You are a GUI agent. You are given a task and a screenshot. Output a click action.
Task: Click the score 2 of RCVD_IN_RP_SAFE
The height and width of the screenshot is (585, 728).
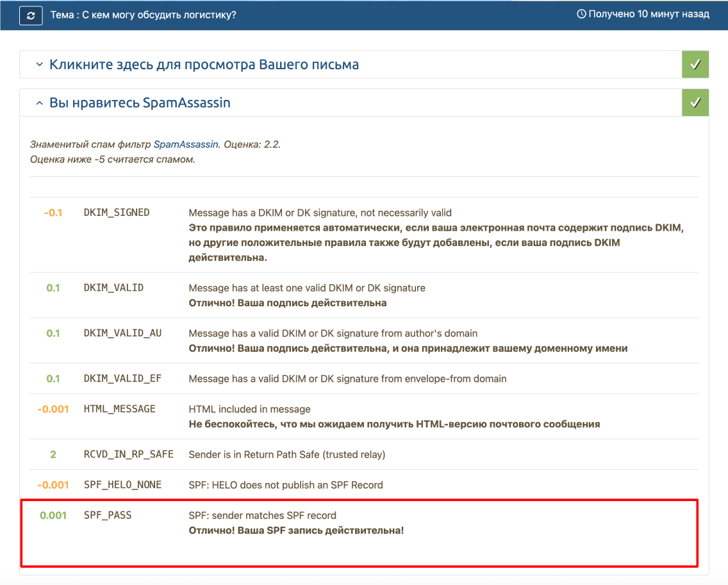[x=53, y=454]
